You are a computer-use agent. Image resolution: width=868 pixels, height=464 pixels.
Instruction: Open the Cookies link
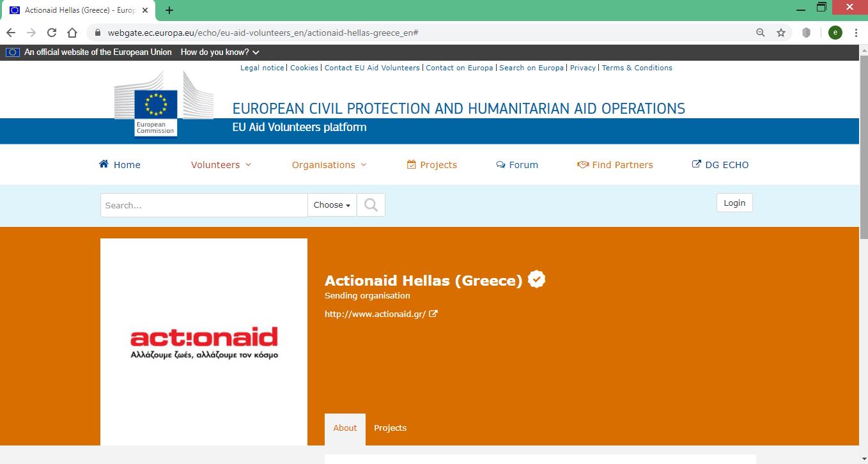coord(304,68)
